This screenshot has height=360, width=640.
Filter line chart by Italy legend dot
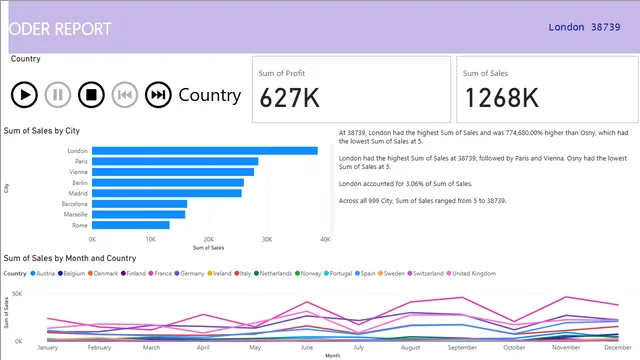[x=237, y=273]
